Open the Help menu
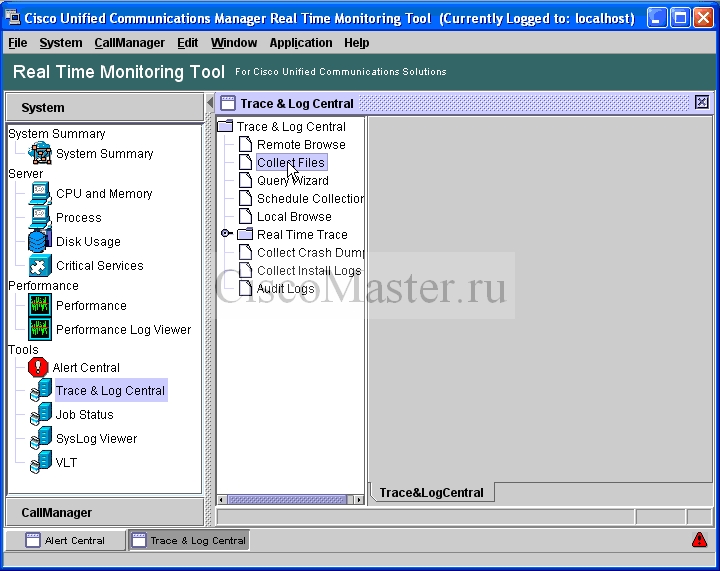This screenshot has width=720, height=571. pos(356,43)
